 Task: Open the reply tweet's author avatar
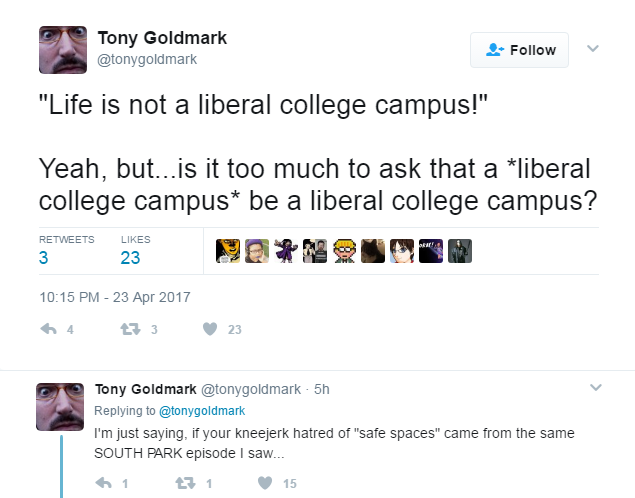point(60,407)
